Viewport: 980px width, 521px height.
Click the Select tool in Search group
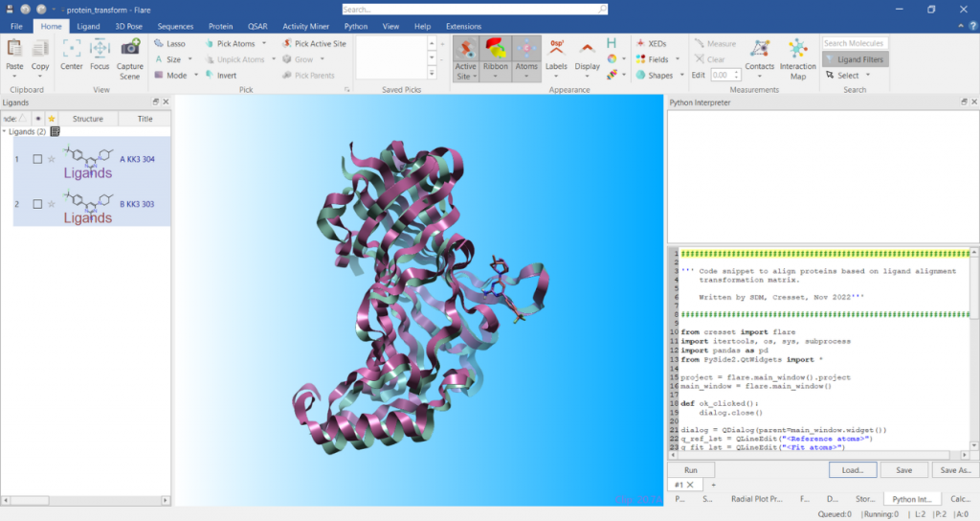pyautogui.click(x=842, y=75)
